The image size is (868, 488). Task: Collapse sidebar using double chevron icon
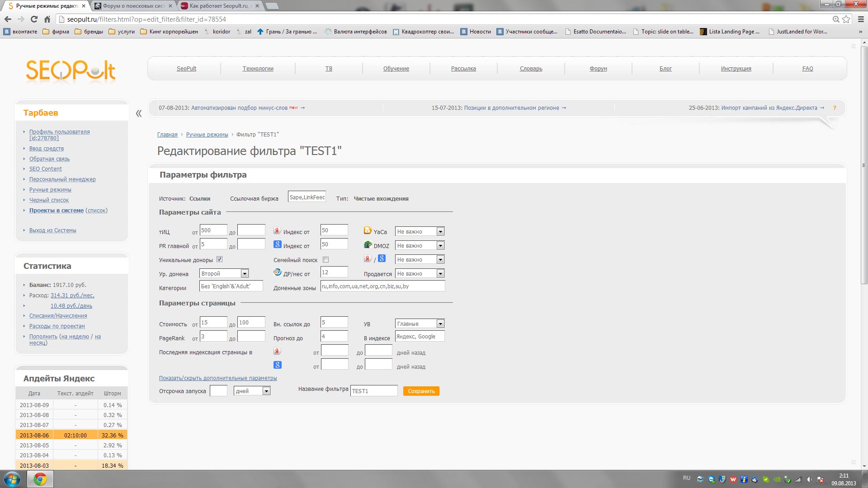139,113
